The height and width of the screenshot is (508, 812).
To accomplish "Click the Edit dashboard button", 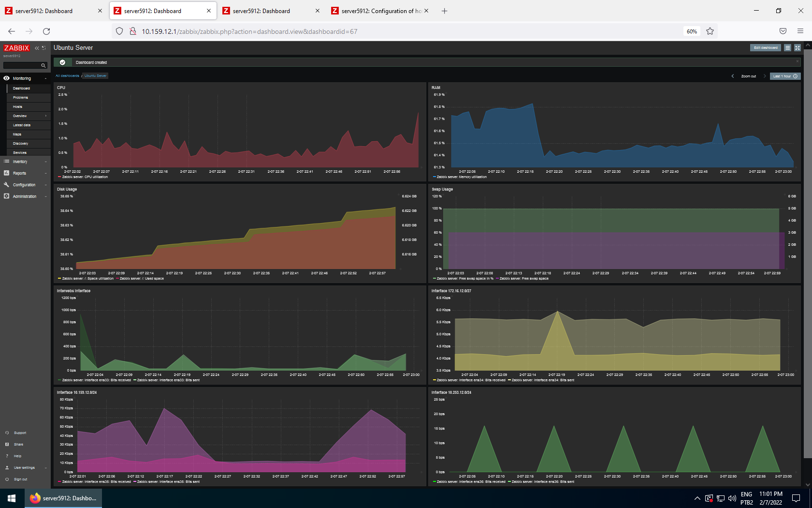I will click(x=765, y=47).
